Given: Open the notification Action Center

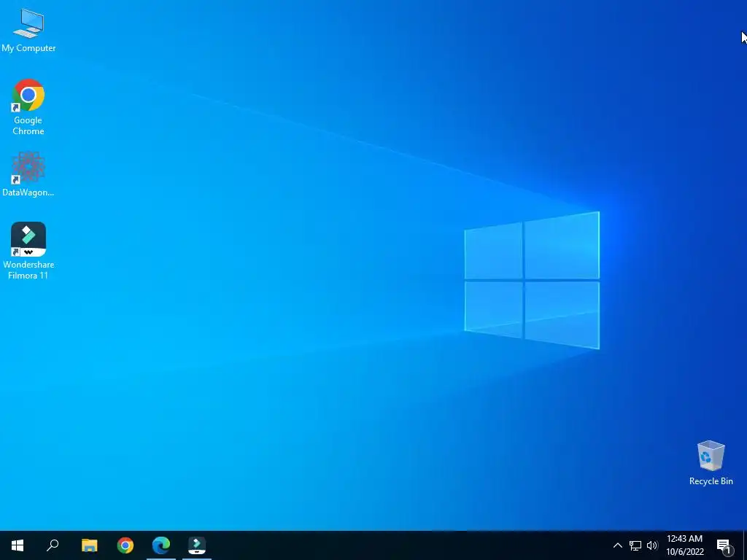Looking at the screenshot, I should (724, 545).
